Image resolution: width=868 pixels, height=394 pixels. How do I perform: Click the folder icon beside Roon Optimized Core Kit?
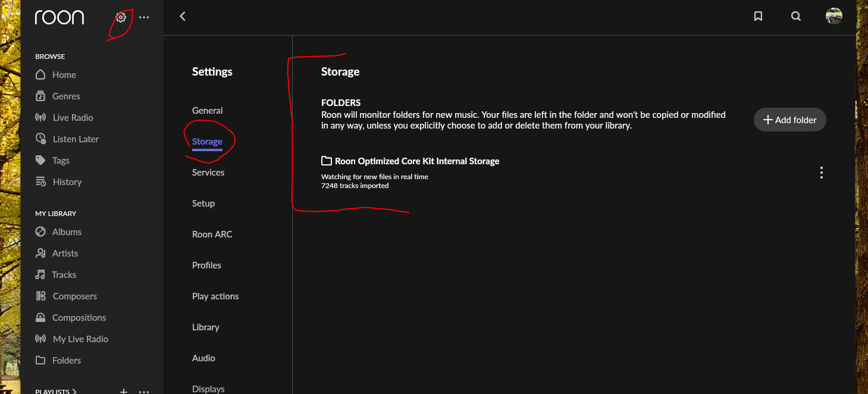pos(326,161)
